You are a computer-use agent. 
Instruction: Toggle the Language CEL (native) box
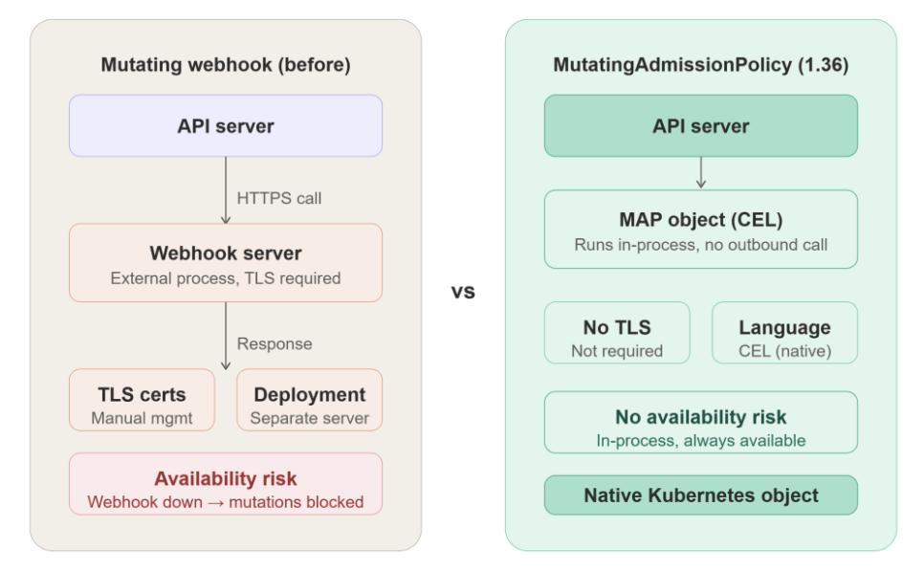coord(784,332)
